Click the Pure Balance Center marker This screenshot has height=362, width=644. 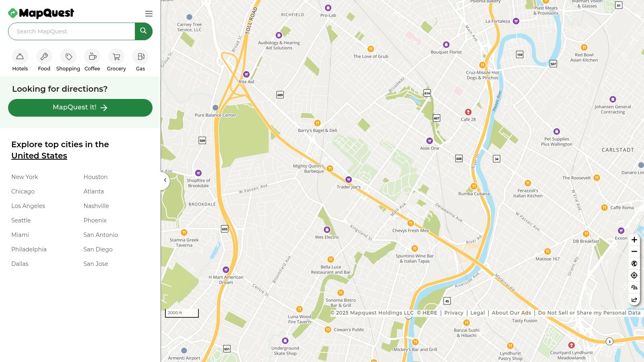(215, 108)
